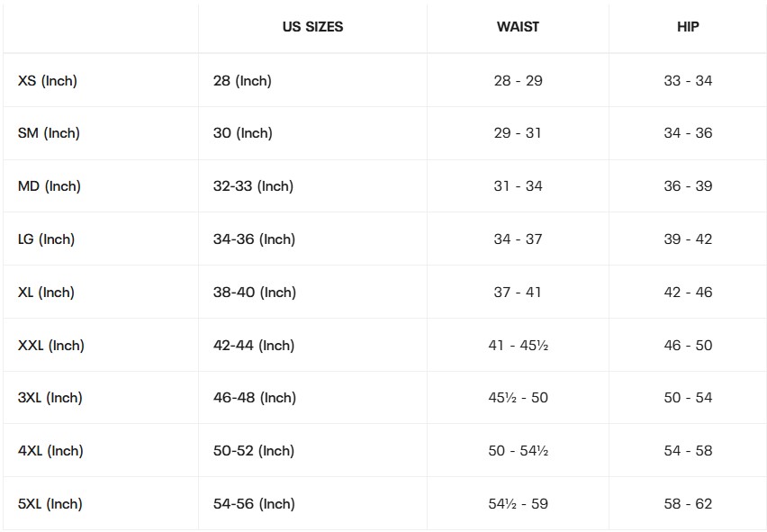Select the LG (Inch) row label
The width and height of the screenshot is (767, 532).
point(47,239)
